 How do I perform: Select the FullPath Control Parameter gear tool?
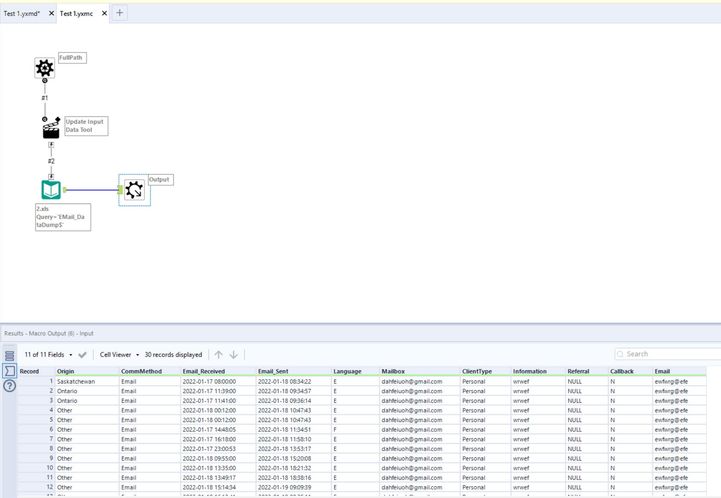click(45, 68)
